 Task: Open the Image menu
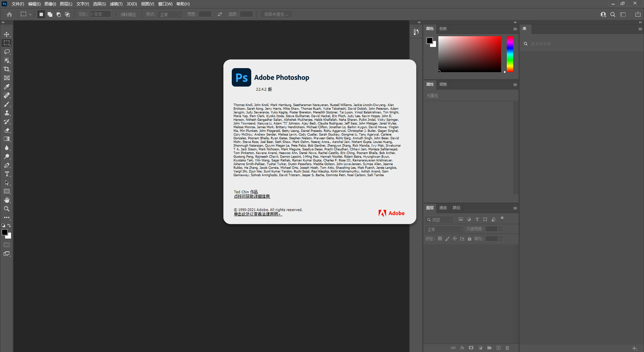[50, 4]
